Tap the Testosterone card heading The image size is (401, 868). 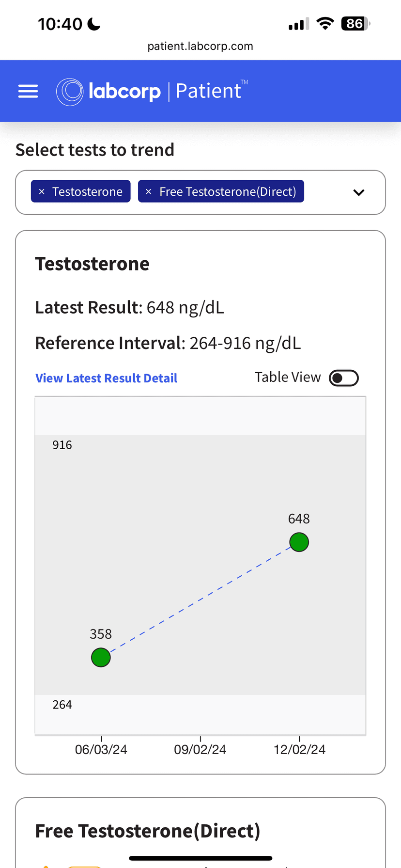(93, 264)
